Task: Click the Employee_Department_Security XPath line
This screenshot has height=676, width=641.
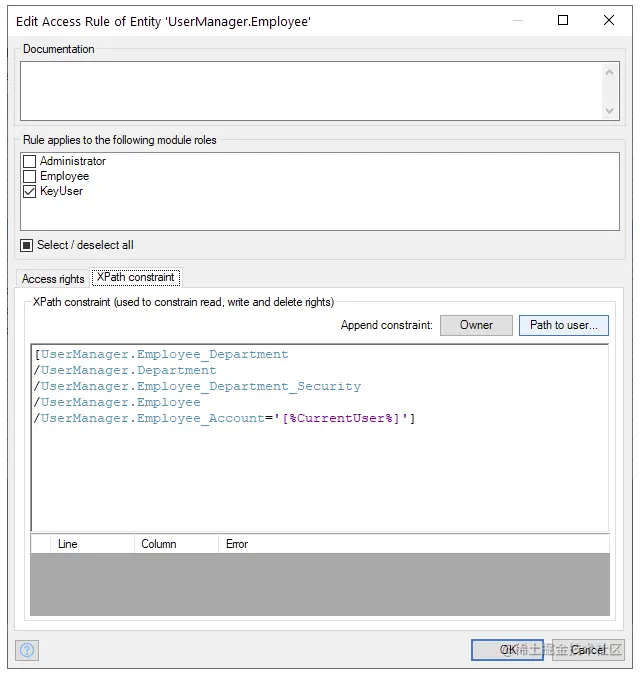Action: pos(197,386)
